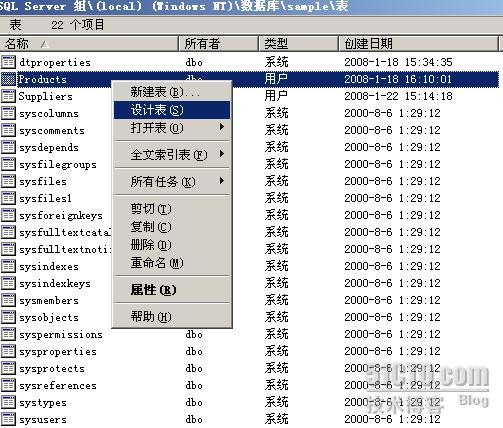Choose 复制(C) from the context menu

pos(172,227)
